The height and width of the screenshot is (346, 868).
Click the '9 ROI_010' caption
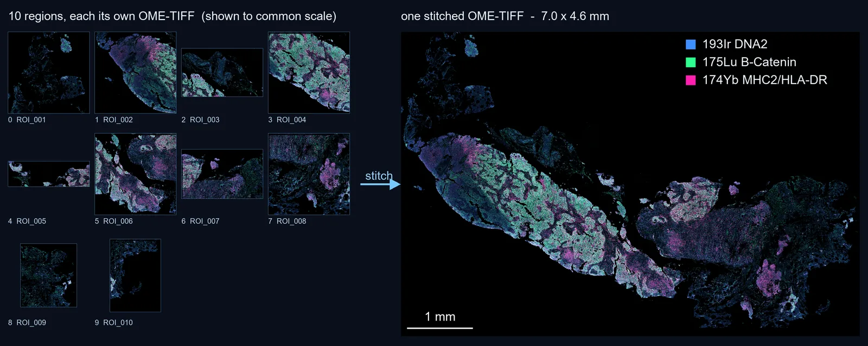(114, 323)
